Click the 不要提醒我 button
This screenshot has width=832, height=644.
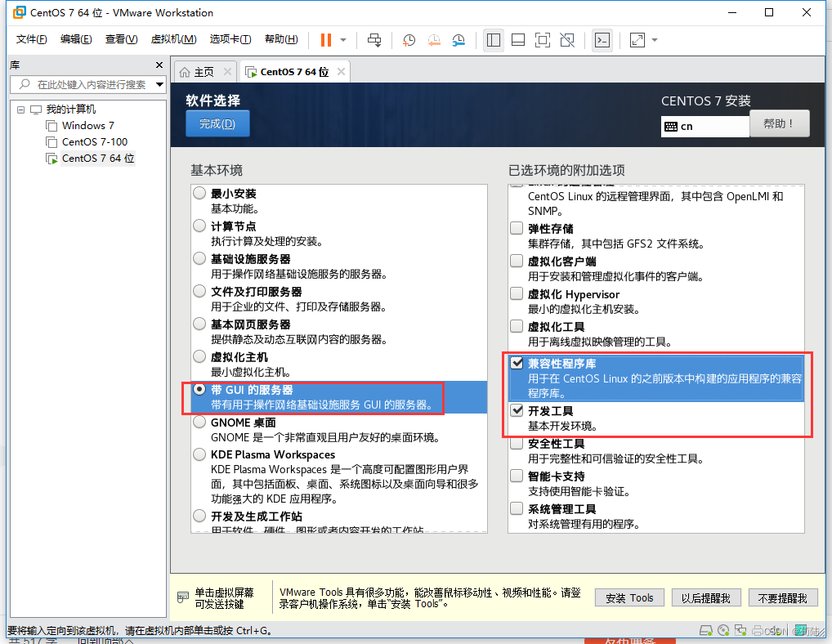783,598
